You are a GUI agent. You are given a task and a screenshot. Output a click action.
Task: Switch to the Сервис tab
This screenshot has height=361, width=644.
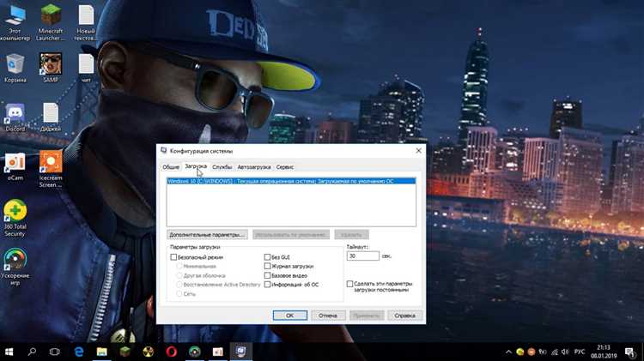(284, 167)
